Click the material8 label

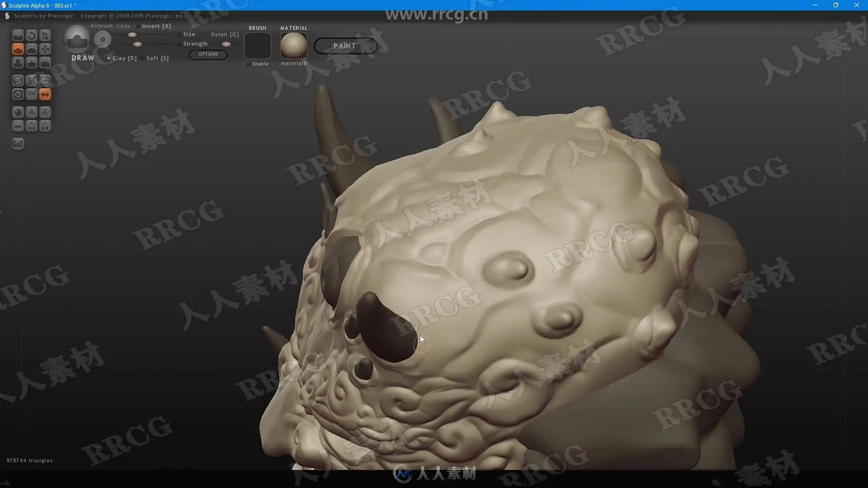click(294, 64)
